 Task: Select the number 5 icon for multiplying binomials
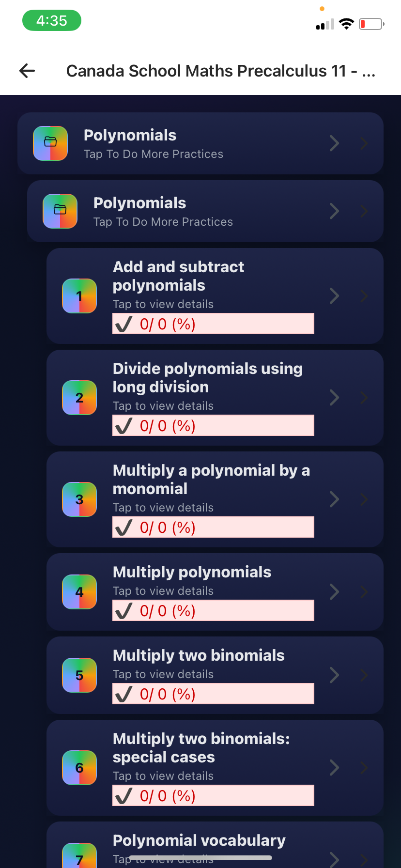[x=79, y=675]
